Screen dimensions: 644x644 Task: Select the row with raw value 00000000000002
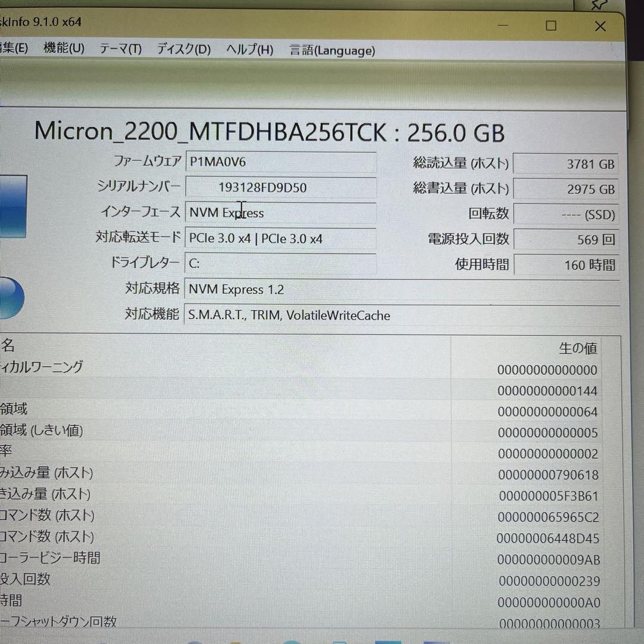(302, 453)
